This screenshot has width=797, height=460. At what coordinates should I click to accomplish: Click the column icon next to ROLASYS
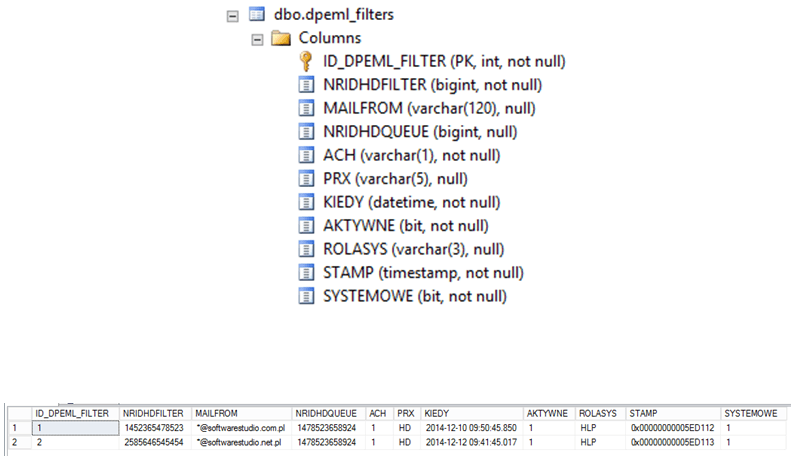pos(306,249)
